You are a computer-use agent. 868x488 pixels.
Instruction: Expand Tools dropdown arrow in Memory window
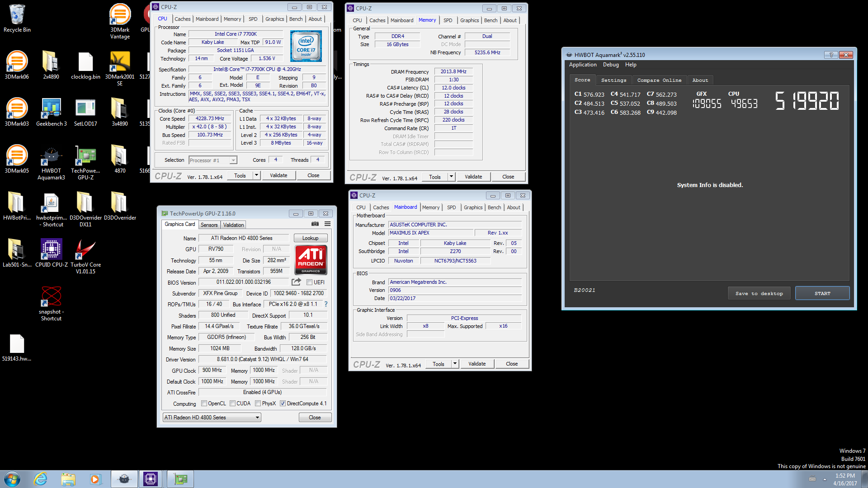click(451, 177)
